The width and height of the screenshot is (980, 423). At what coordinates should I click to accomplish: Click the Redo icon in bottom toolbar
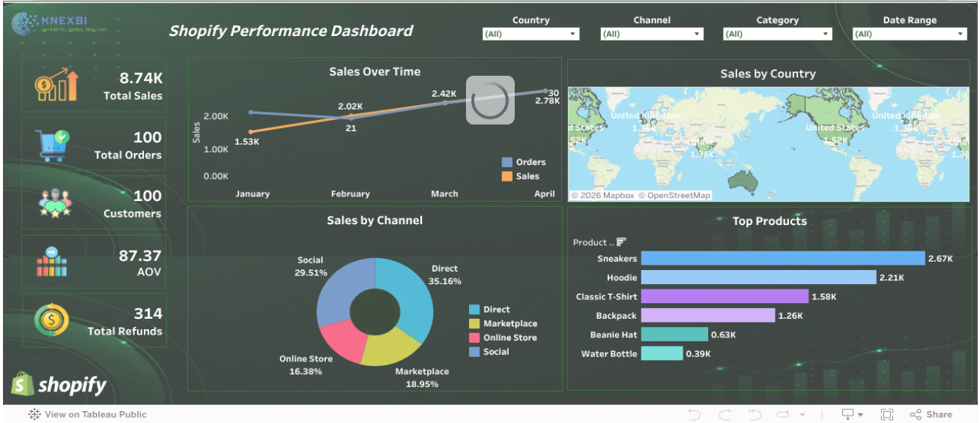(x=725, y=414)
